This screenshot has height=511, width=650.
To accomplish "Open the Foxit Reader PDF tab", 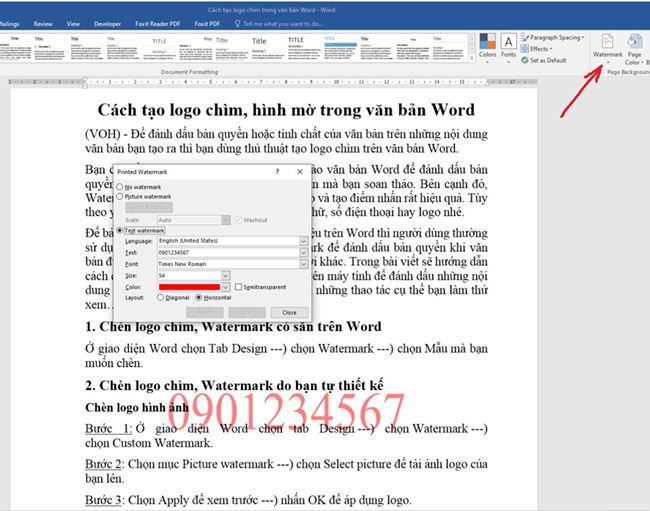I will [x=158, y=24].
